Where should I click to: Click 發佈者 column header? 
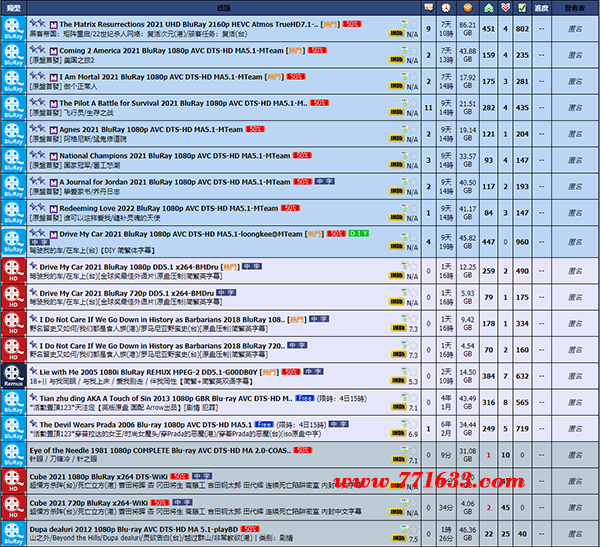(x=575, y=8)
